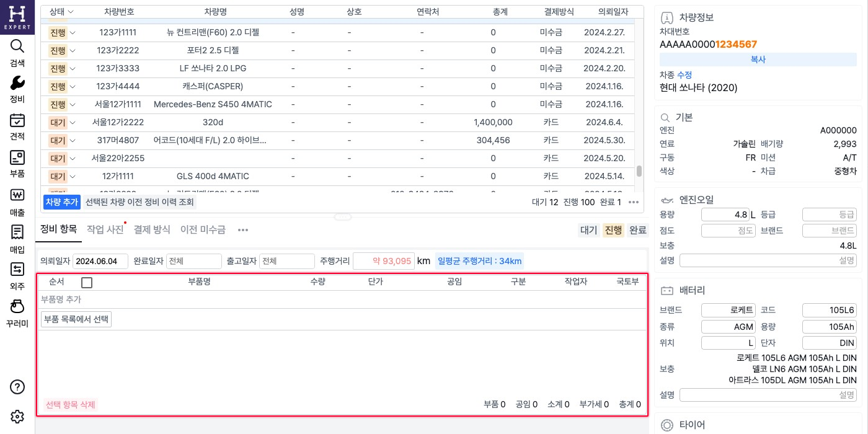This screenshot has width=868, height=434.
Task: Check the select-all checkbox beside 순서
Action: [87, 283]
